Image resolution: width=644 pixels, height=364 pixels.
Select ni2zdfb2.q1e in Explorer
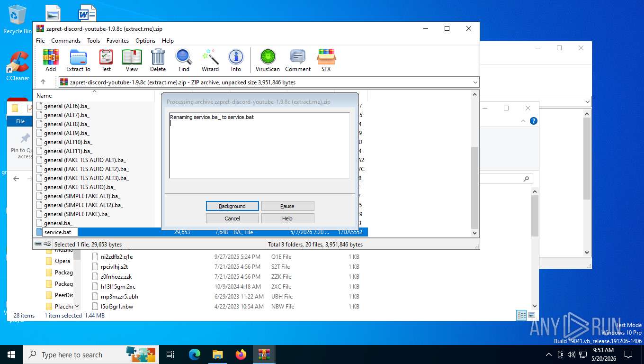coord(116,257)
